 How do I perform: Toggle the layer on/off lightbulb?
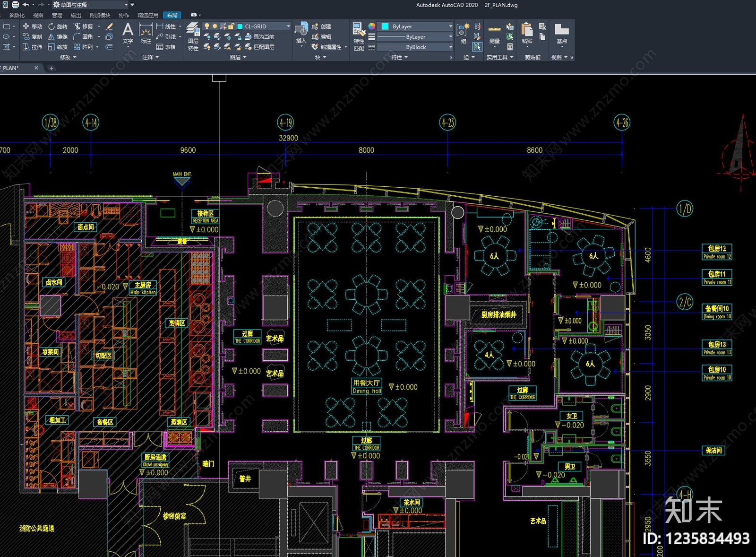pyautogui.click(x=206, y=26)
